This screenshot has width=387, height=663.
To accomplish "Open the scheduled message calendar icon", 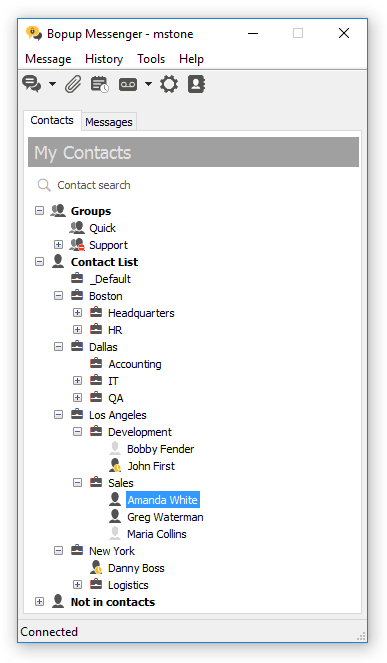I will 100,84.
